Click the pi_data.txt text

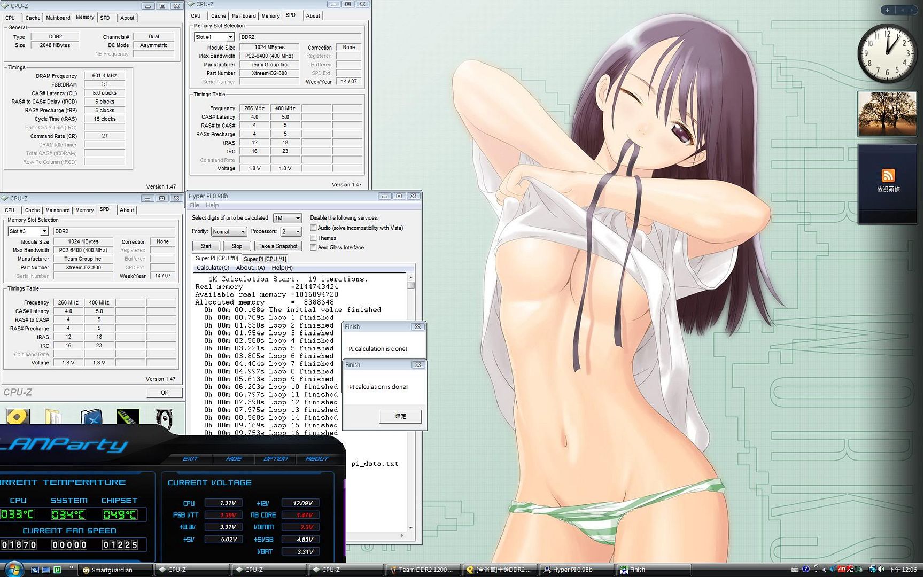pyautogui.click(x=375, y=464)
